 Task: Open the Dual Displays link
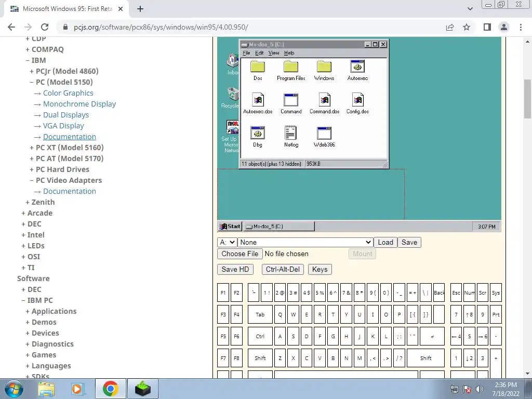click(x=66, y=115)
